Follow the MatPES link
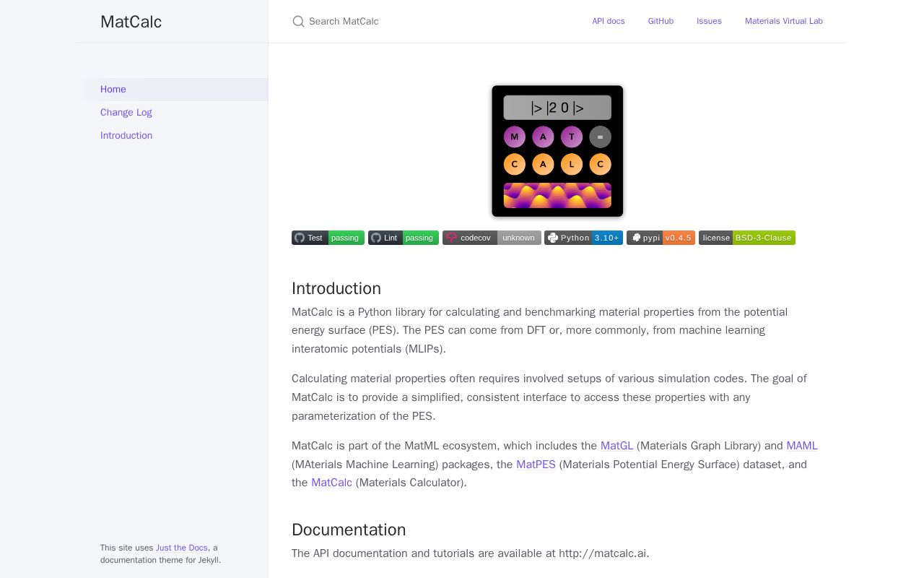 tap(536, 465)
